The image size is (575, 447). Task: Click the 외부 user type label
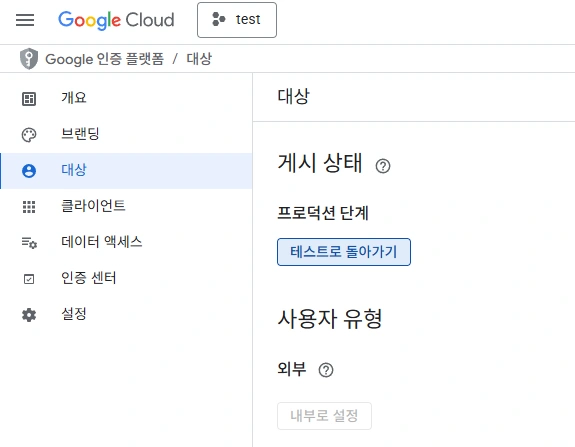point(292,369)
